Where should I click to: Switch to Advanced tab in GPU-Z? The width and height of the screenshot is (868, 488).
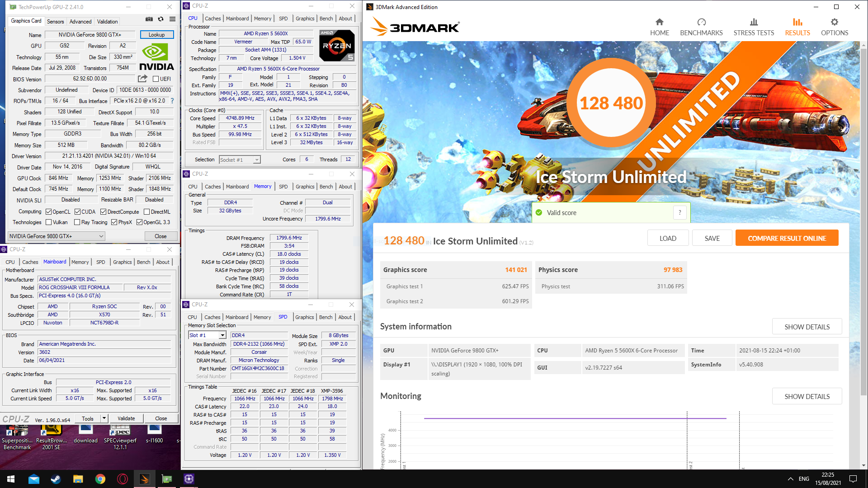[80, 21]
